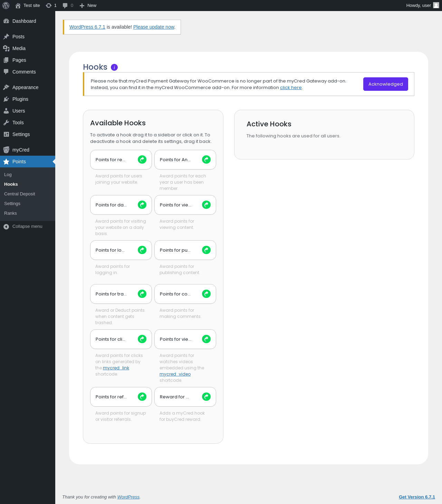Click the myCred mascot icon
This screenshot has width=442, height=504.
coord(6,150)
